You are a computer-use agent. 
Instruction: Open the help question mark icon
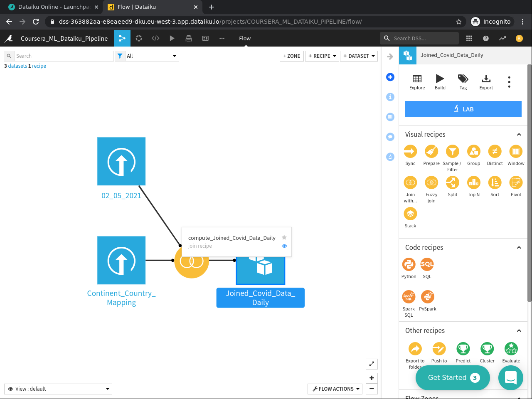[x=486, y=38]
